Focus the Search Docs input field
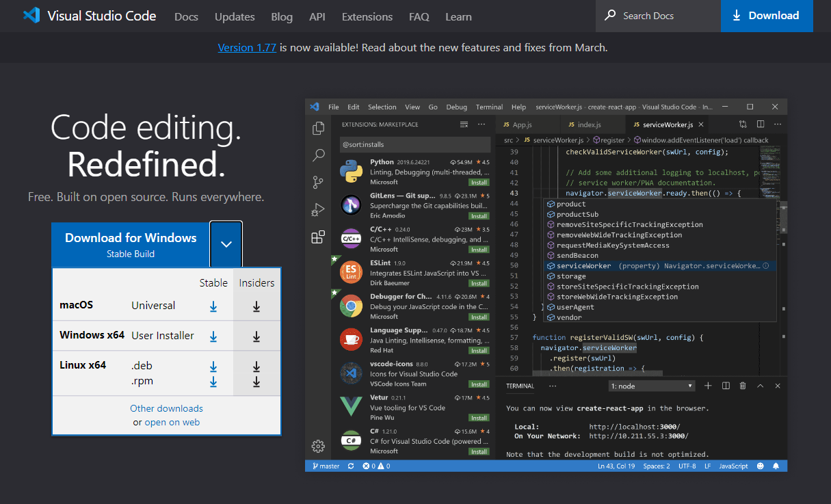831x504 pixels. point(658,16)
